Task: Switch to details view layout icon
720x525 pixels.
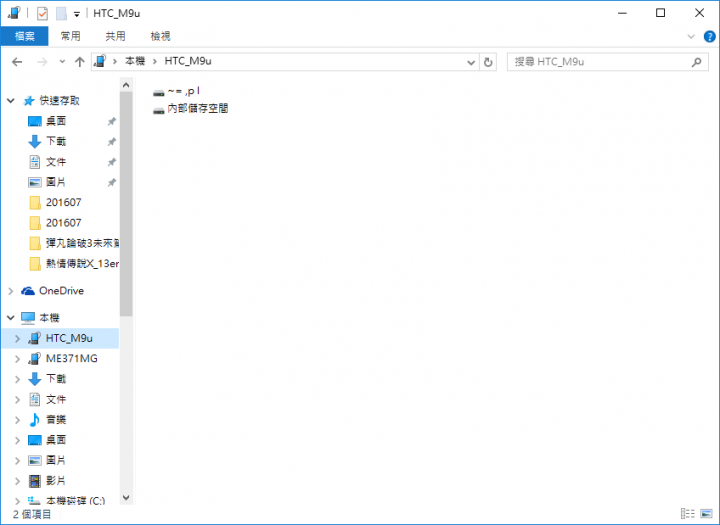Action: 687,514
